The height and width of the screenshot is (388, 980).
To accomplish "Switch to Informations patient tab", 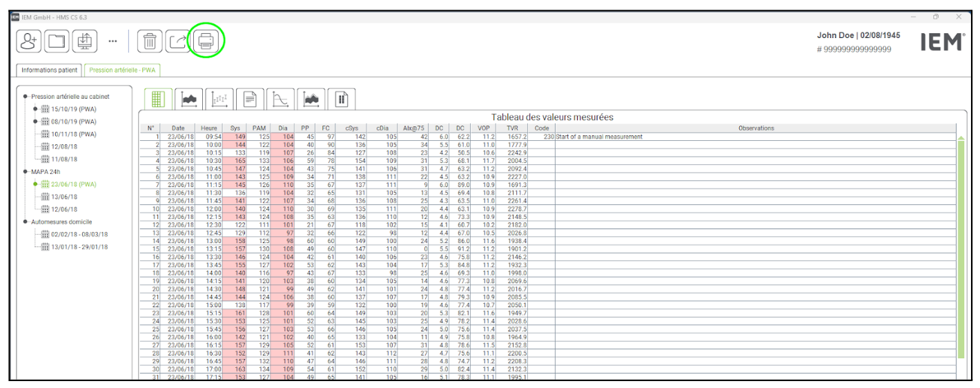I will (x=50, y=70).
